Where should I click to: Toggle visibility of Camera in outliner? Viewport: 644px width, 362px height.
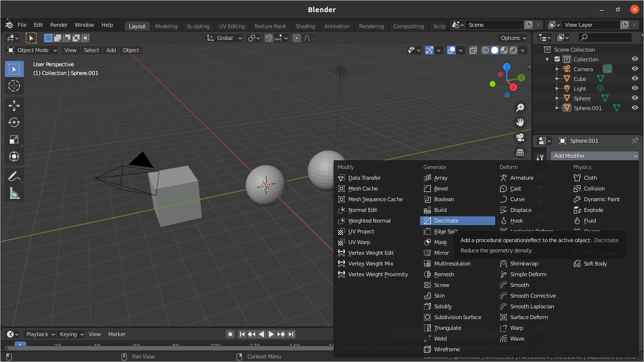click(635, 69)
